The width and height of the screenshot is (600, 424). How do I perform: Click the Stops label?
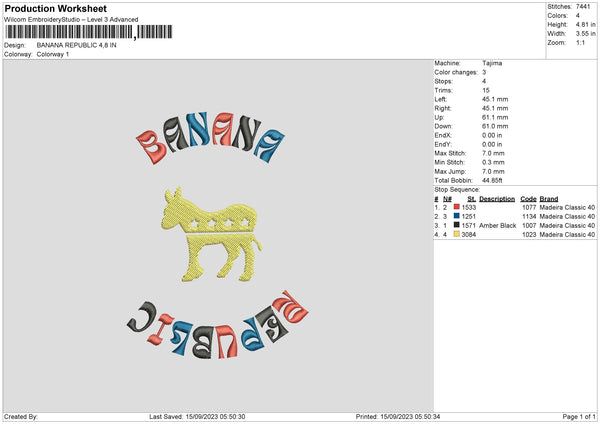[x=443, y=81]
